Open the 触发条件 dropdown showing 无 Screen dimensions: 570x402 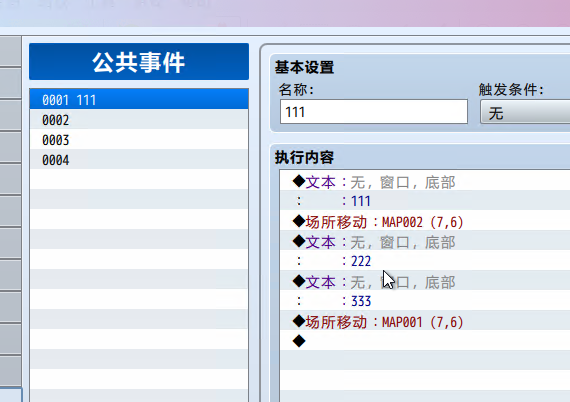coord(525,113)
